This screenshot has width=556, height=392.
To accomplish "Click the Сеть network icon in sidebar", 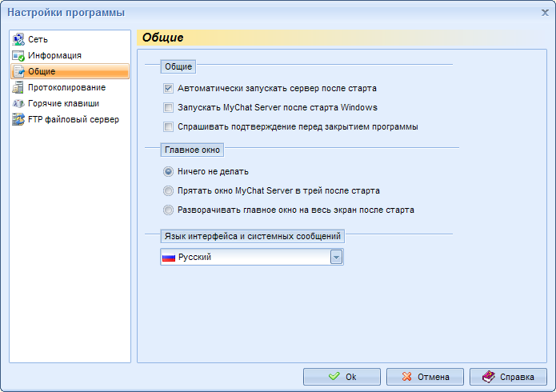I will [x=18, y=39].
